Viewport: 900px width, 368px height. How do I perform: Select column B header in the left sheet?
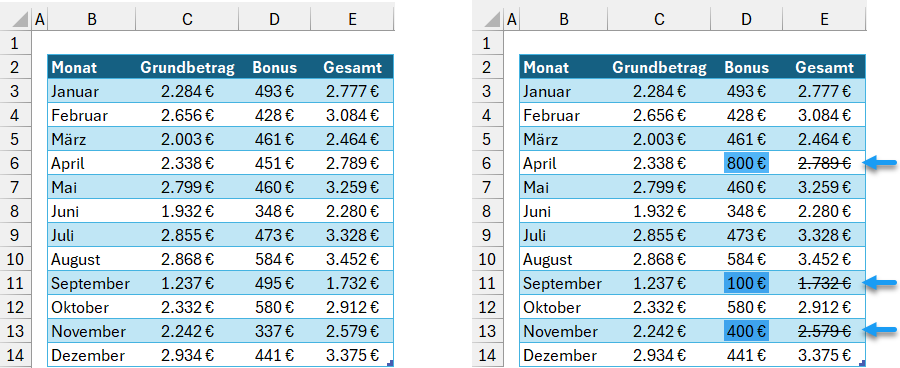pos(91,20)
